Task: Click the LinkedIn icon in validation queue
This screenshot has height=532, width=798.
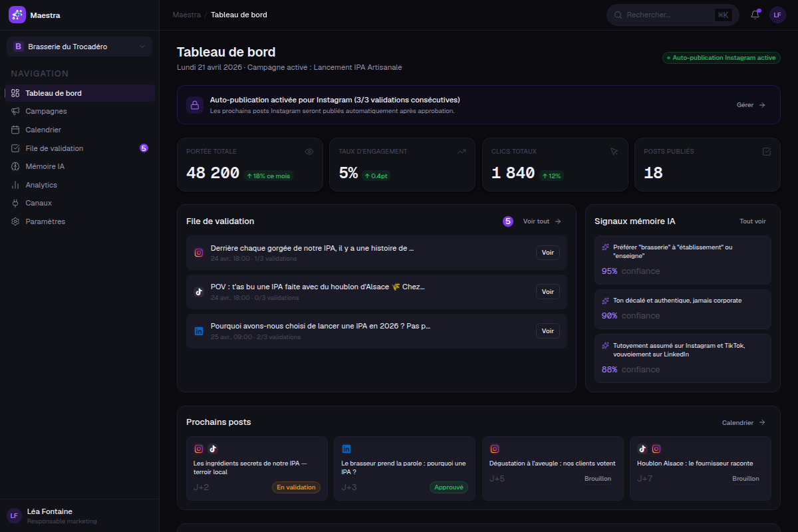Action: point(199,331)
